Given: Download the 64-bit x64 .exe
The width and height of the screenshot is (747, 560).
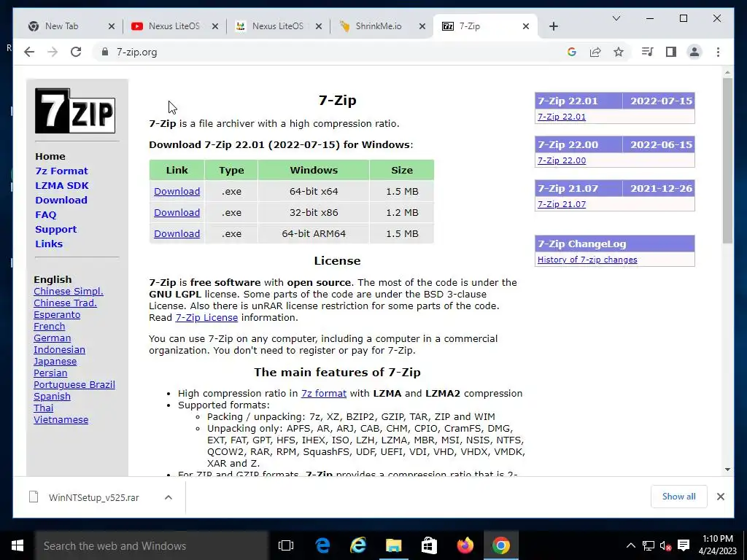Looking at the screenshot, I should (177, 192).
